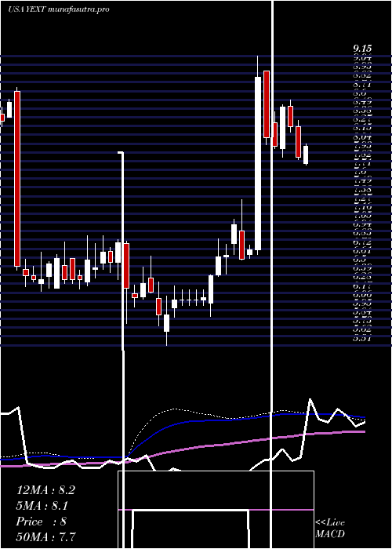Click the 'Price : 8' readout
The width and height of the screenshot is (392, 549).
(x=42, y=522)
